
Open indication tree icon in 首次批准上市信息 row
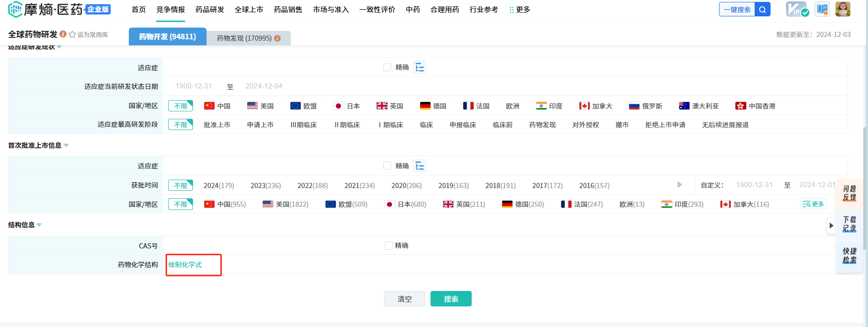420,166
